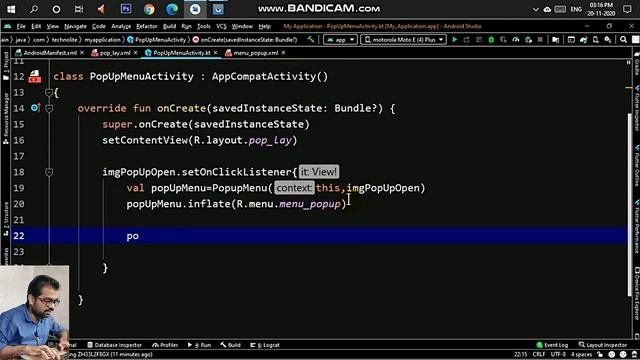Show hidden tray icons chevron
Image resolution: width=640 pixels, height=360 pixels.
tap(536, 9)
